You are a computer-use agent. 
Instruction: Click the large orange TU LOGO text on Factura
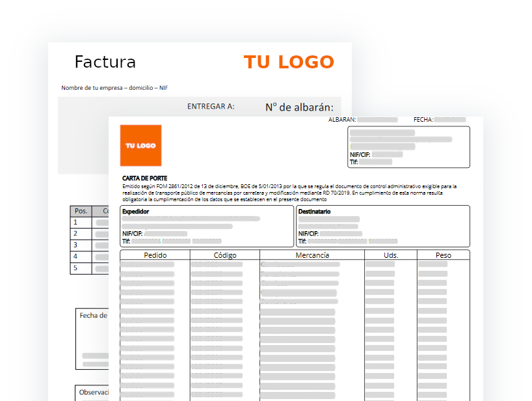tap(289, 62)
